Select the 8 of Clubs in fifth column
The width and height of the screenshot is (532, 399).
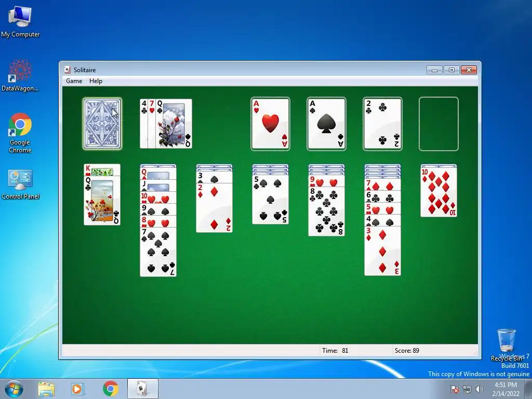tap(326, 212)
